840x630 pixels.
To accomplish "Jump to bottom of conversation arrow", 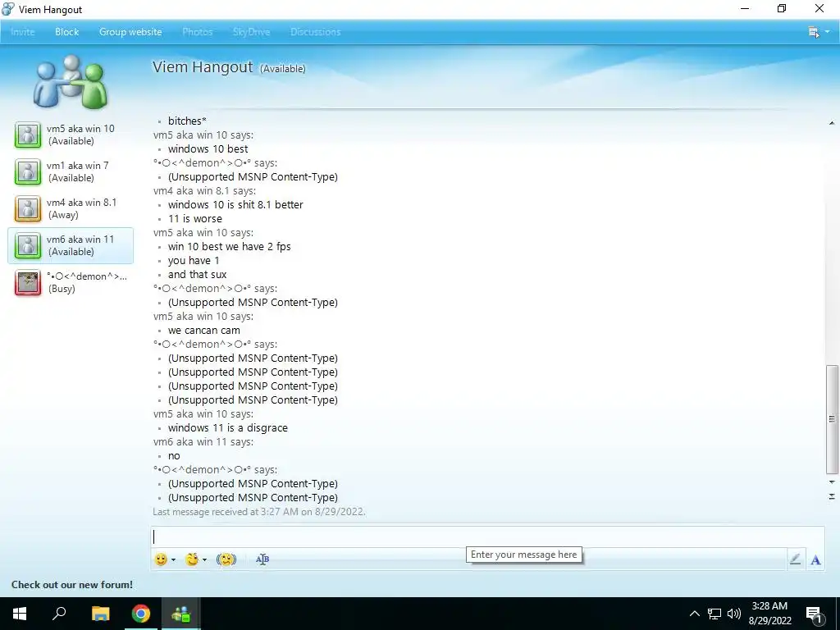I will point(832,496).
